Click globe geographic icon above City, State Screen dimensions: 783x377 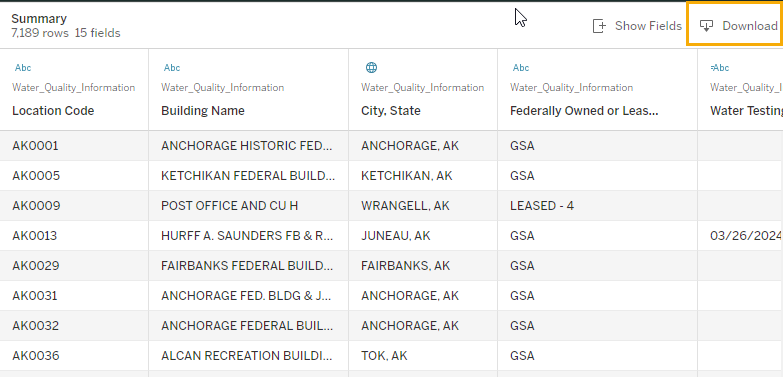[372, 67]
